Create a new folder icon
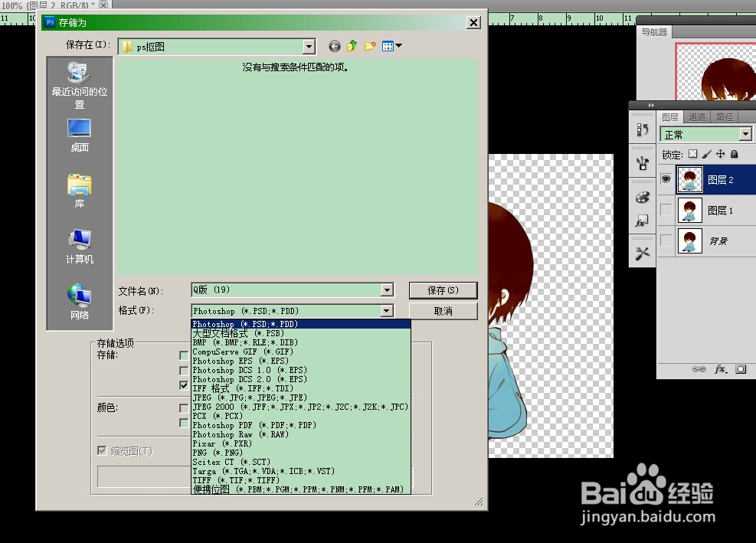Viewport: 756px width, 543px height. coord(370,46)
